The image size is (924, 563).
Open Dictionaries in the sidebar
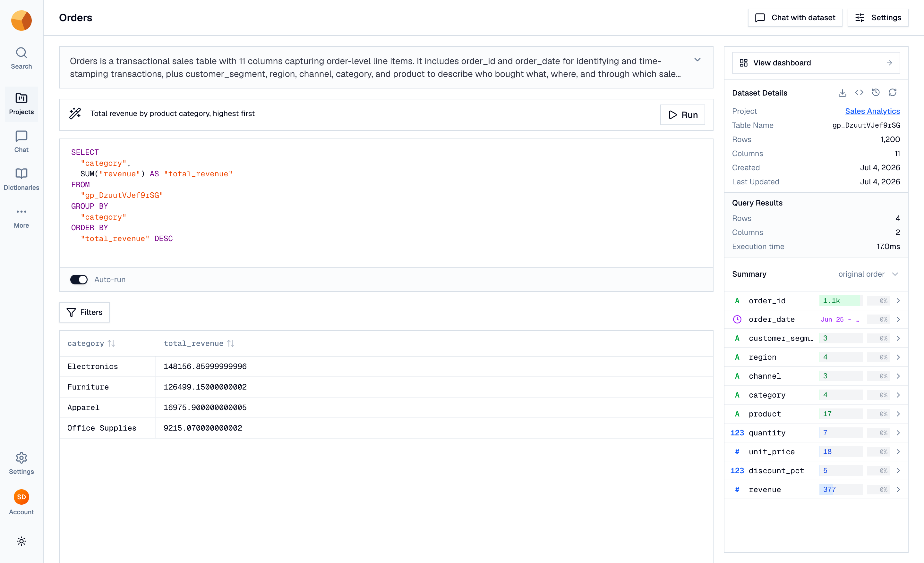(21, 180)
